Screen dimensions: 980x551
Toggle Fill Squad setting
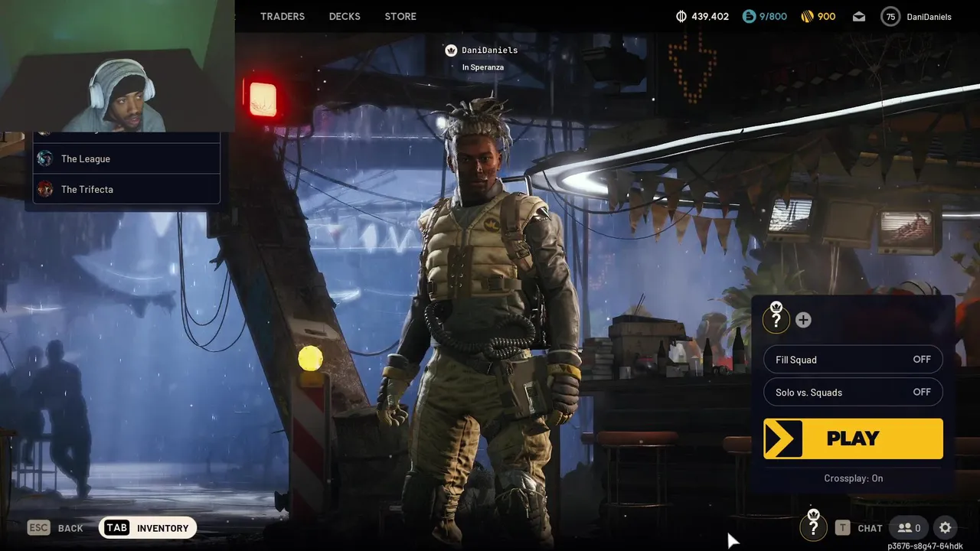pos(853,360)
